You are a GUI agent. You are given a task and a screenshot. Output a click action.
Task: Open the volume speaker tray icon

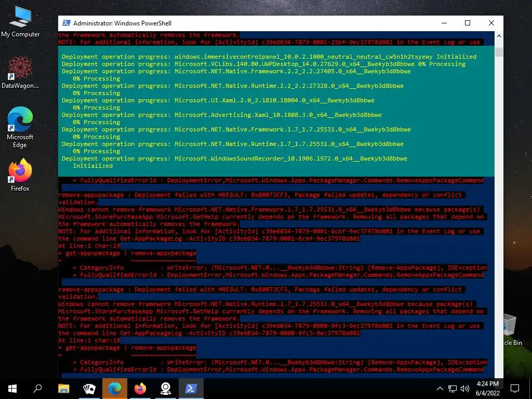coord(465,389)
